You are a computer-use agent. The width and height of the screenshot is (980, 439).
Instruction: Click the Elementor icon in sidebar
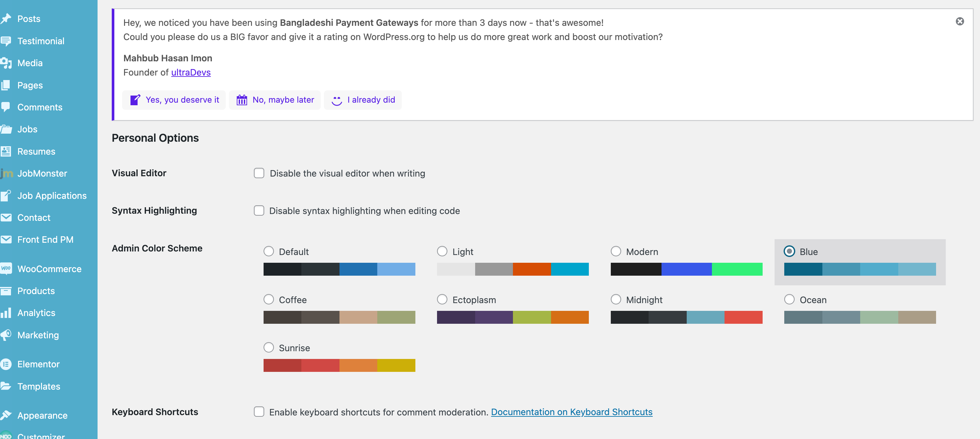[7, 363]
